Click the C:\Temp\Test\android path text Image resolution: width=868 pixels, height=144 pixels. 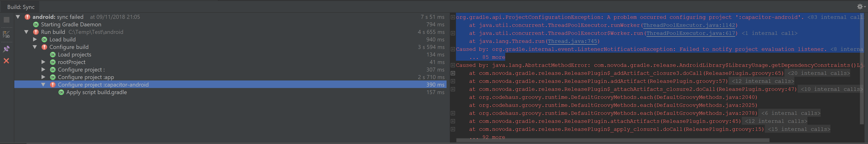click(x=96, y=32)
